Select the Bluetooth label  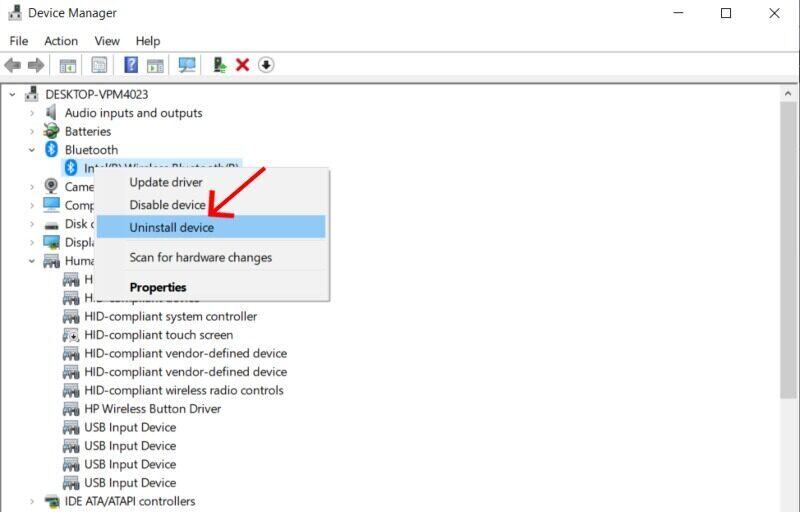(91, 149)
